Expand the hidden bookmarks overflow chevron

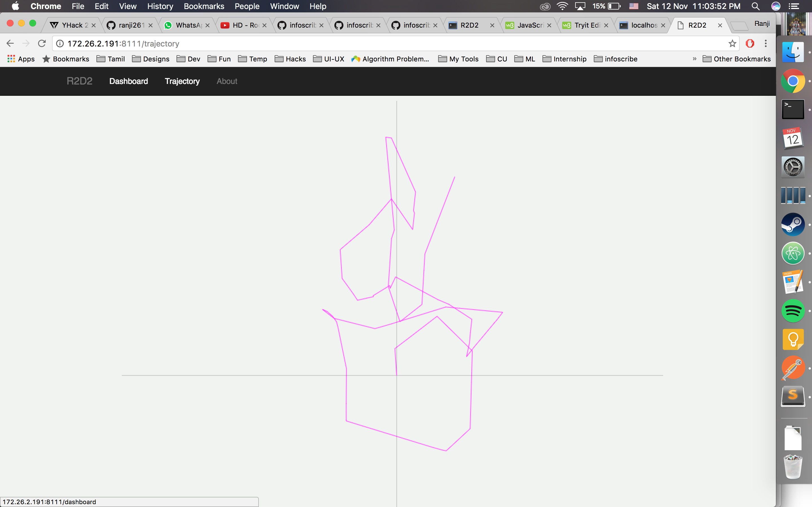pyautogui.click(x=694, y=59)
